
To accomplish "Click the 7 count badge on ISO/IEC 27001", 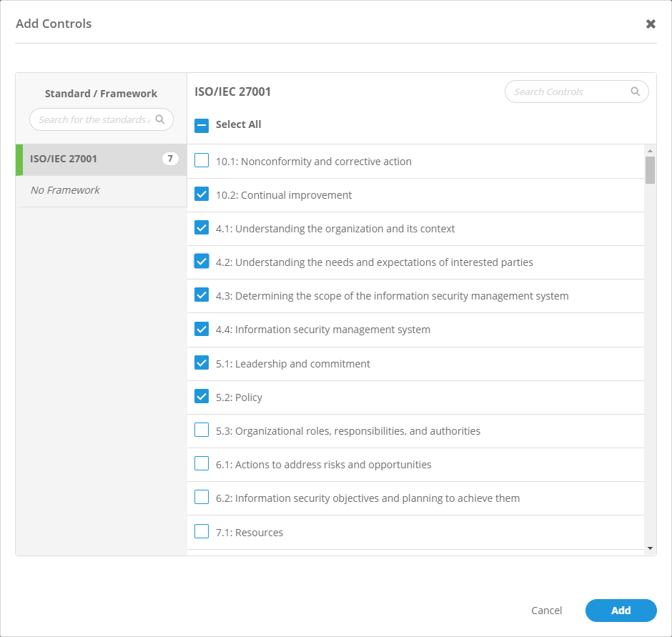I will pyautogui.click(x=170, y=159).
